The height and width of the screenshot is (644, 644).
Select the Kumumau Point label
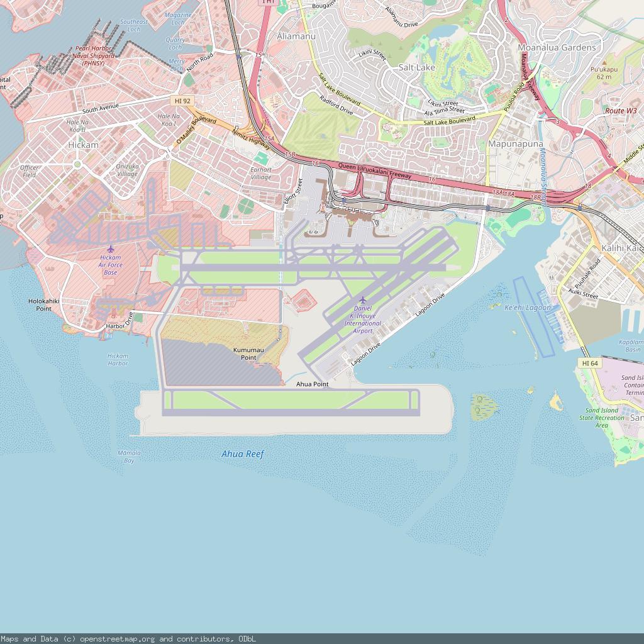point(248,353)
